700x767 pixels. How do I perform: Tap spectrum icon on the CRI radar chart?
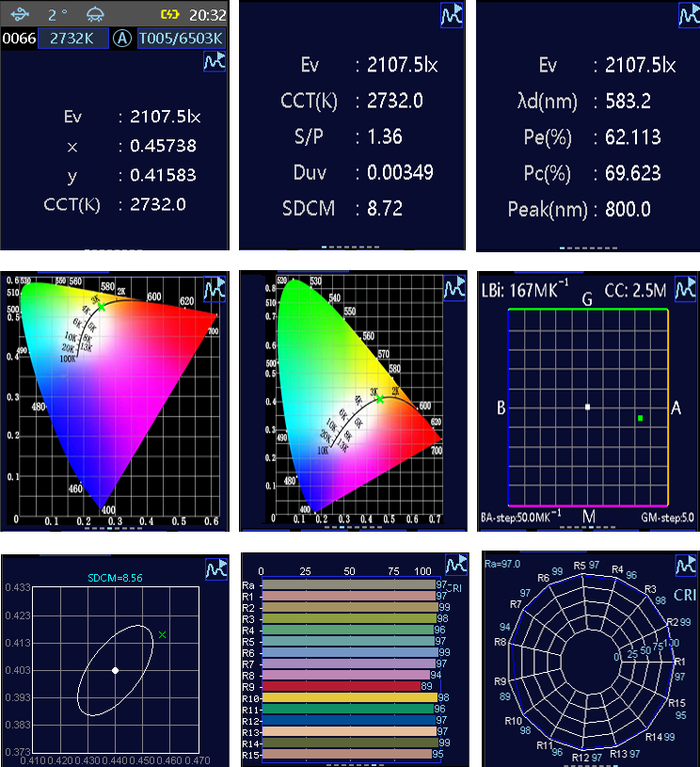tap(687, 565)
